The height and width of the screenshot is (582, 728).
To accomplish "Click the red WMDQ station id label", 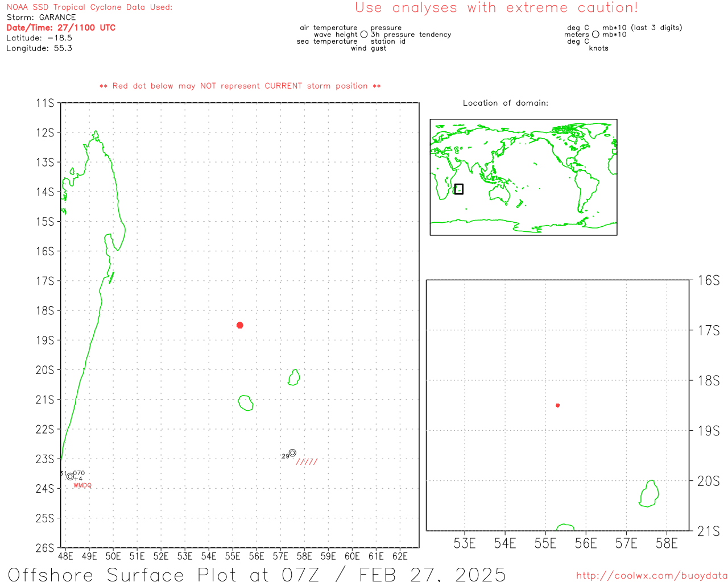I will click(82, 485).
